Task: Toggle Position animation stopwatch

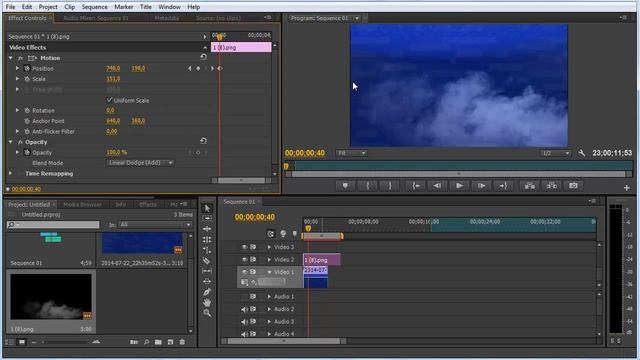Action: coord(27,69)
